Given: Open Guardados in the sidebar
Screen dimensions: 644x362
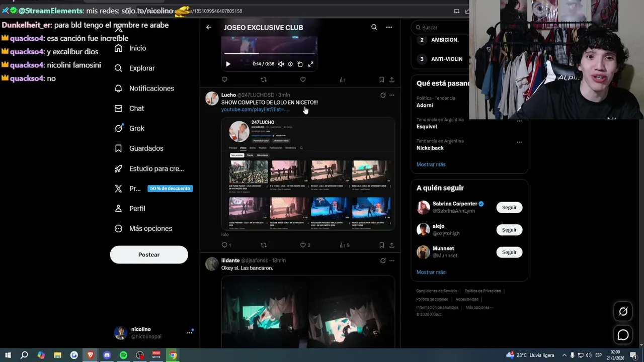Looking at the screenshot, I should pos(139,148).
